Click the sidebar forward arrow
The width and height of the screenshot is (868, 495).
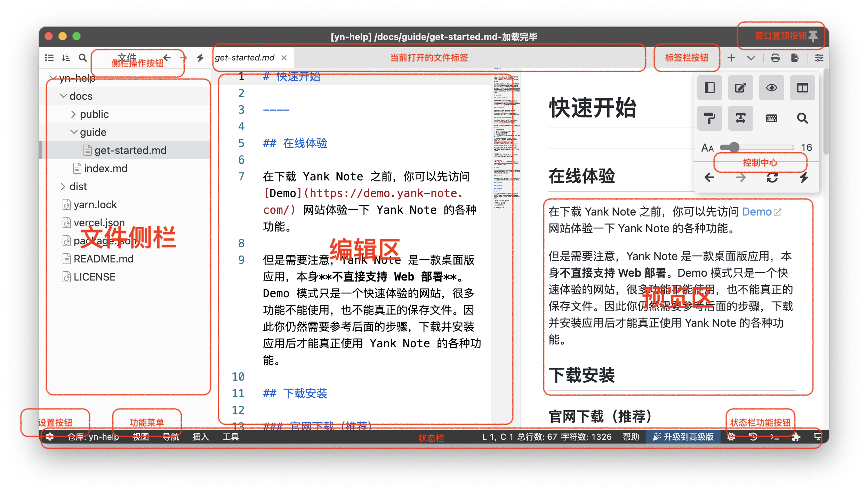tap(183, 58)
